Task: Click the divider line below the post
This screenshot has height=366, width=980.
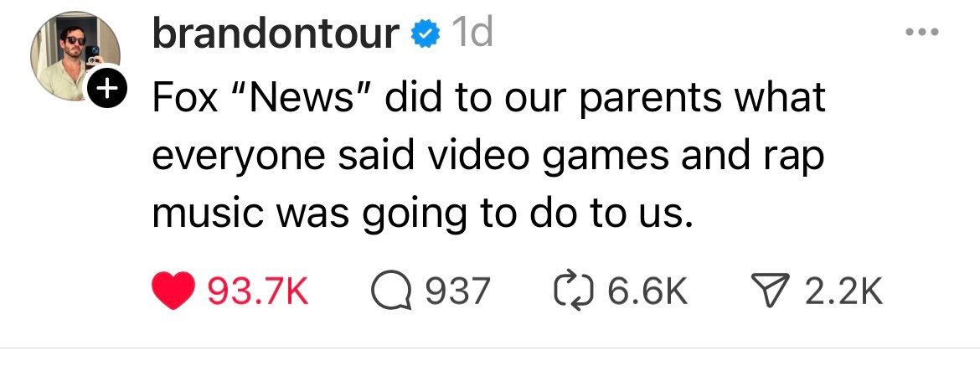Action: pos(490,348)
